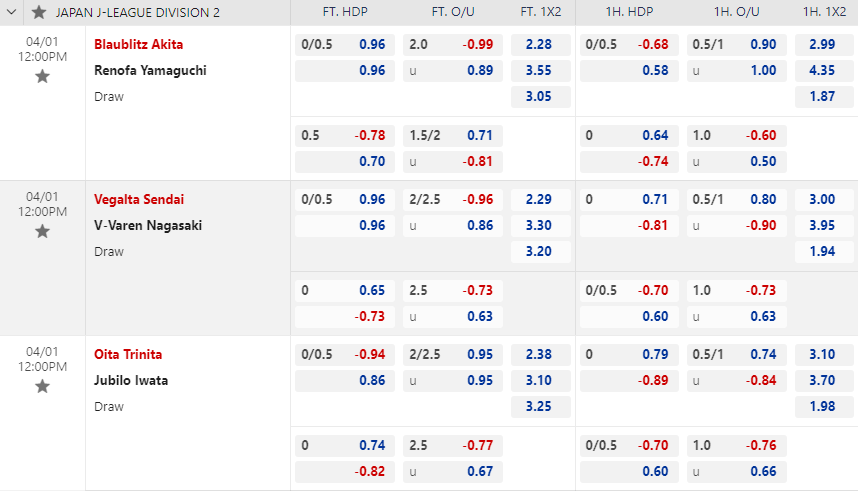Screen dimensions: 858x491
Task: Pick Akita FT over 2.0 odds -0.99
Action: [x=453, y=44]
